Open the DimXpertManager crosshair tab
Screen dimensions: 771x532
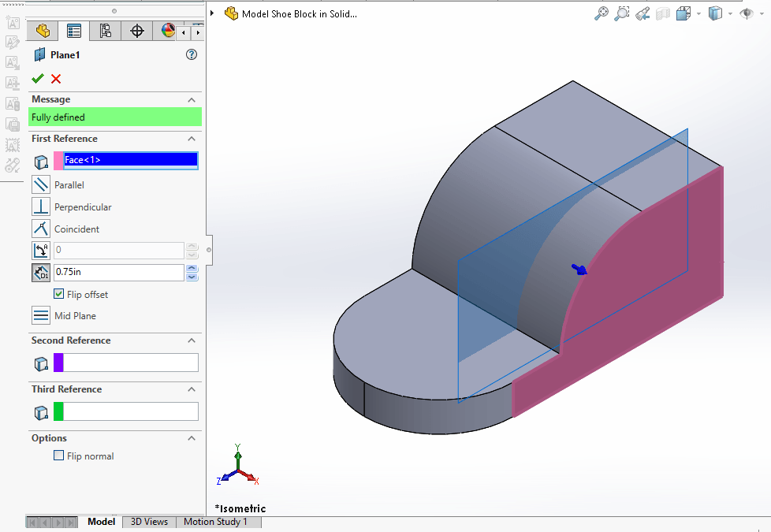(137, 31)
